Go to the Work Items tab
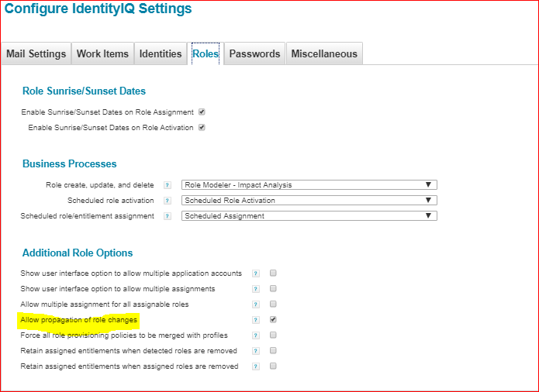539x392 pixels. [x=102, y=53]
